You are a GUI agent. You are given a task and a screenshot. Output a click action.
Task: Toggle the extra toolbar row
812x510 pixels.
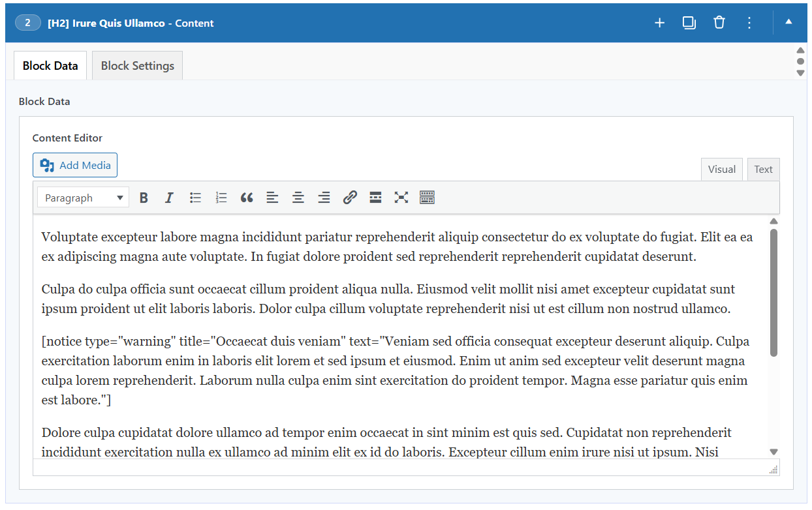coord(428,198)
